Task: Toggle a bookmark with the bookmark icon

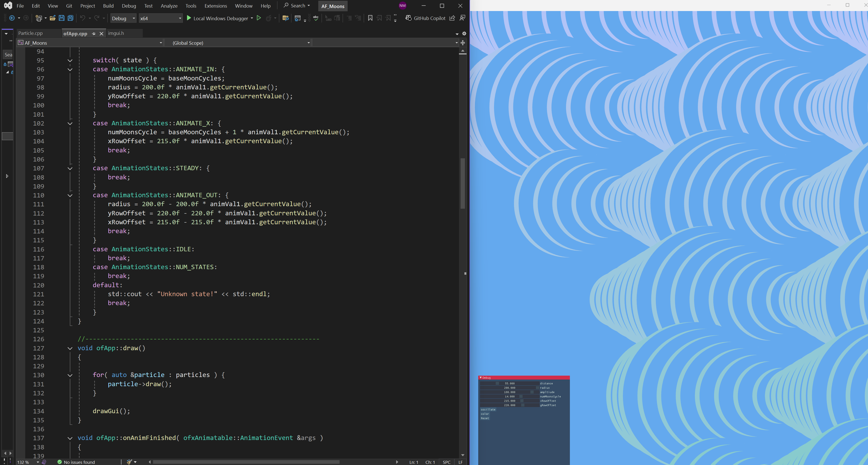Action: pyautogui.click(x=370, y=18)
